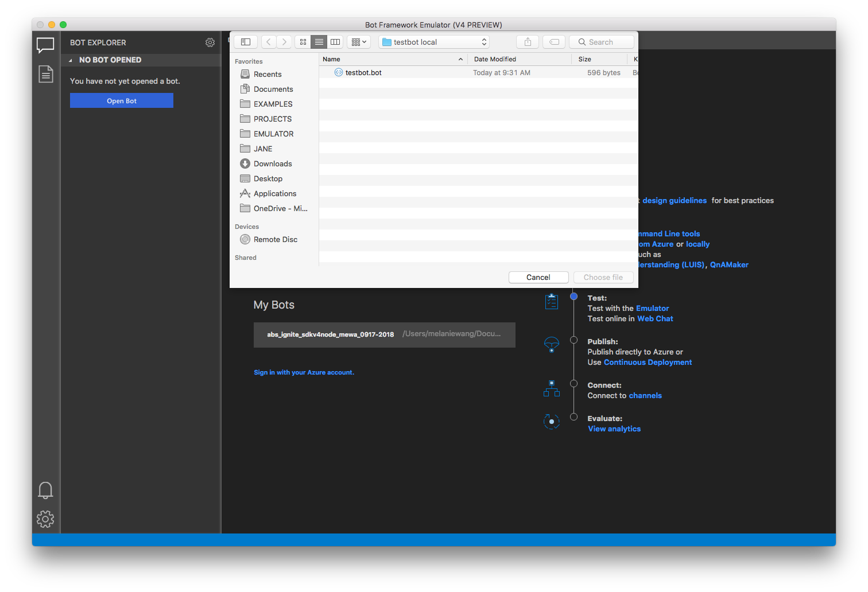Click the Open Bot button
This screenshot has width=868, height=592.
(x=121, y=100)
